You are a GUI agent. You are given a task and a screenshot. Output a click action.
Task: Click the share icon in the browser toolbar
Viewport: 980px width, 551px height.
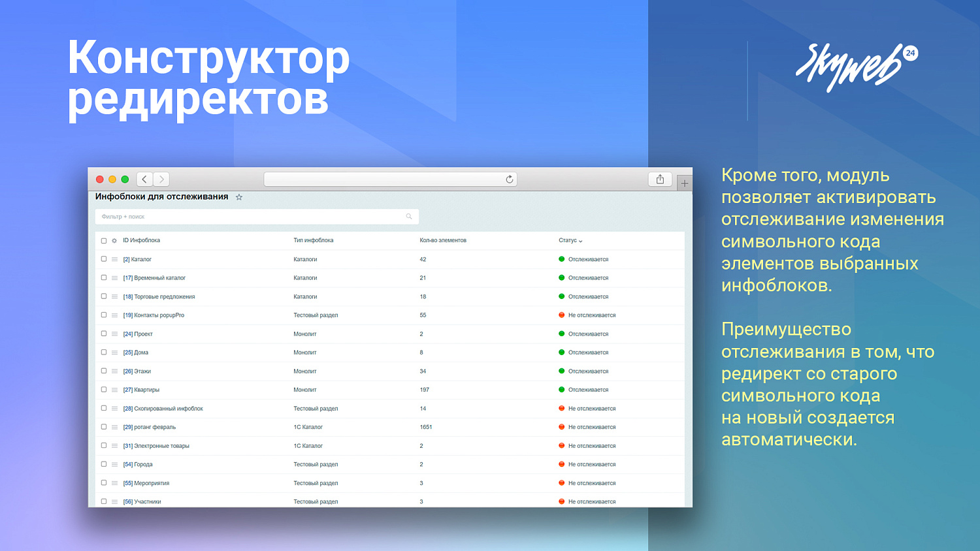click(660, 179)
